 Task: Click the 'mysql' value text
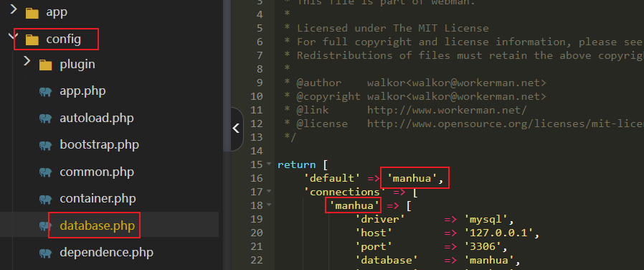coord(486,219)
